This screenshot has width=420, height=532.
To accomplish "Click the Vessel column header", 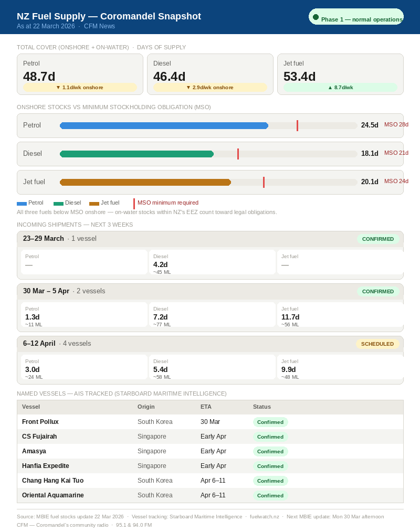I will click(31, 407).
